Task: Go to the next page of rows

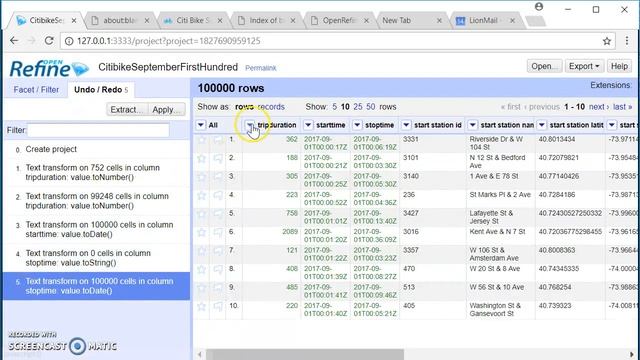Action: click(x=599, y=107)
